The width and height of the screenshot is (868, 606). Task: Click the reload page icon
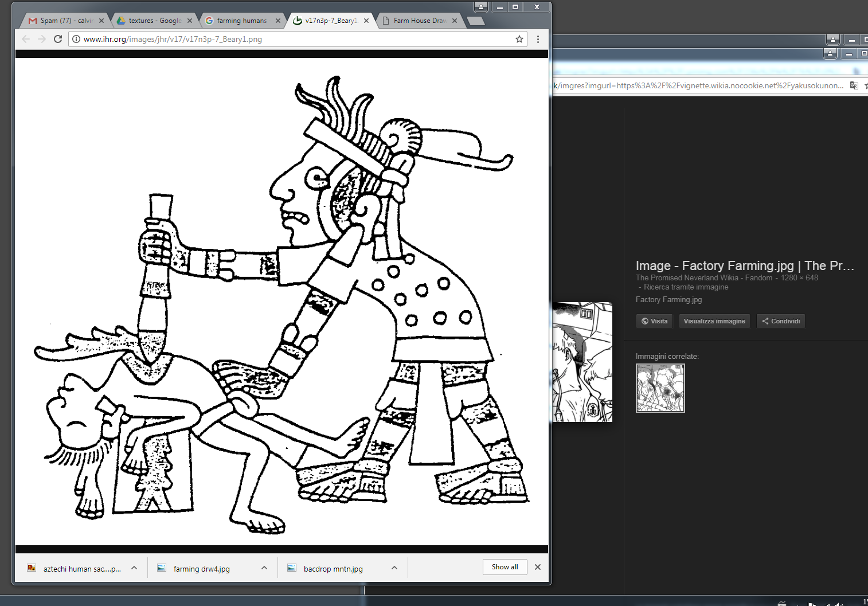click(x=58, y=39)
